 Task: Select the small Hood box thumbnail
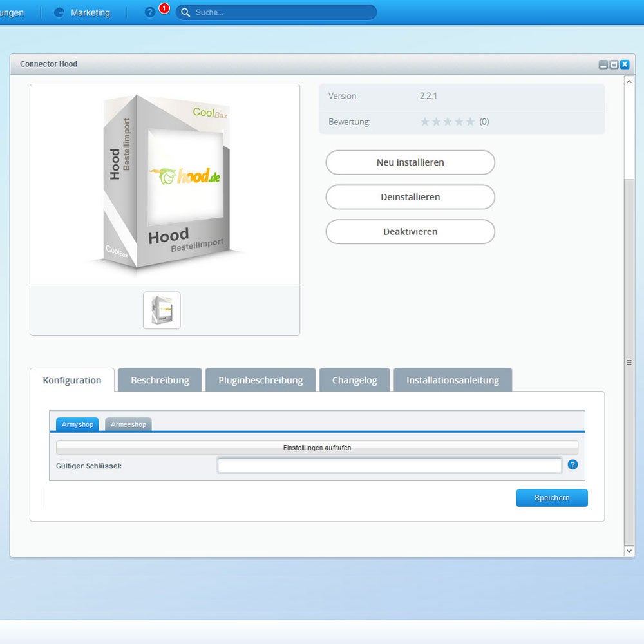click(x=162, y=310)
